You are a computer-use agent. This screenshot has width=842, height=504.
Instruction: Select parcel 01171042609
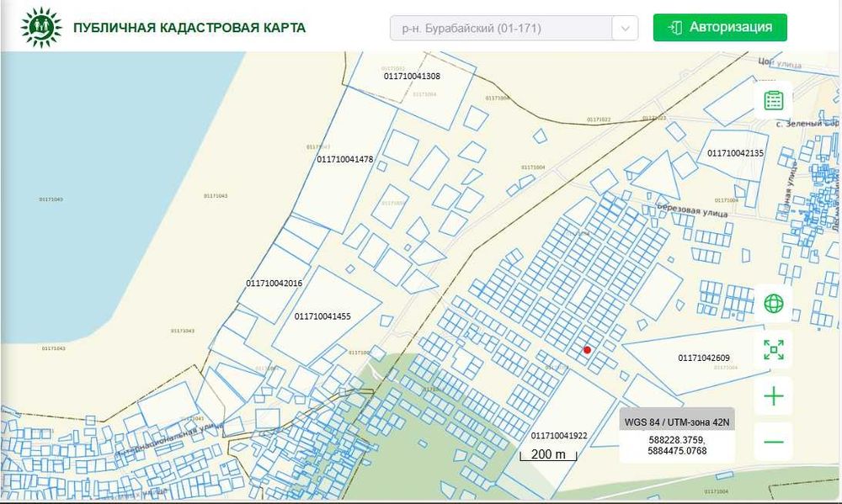click(703, 358)
